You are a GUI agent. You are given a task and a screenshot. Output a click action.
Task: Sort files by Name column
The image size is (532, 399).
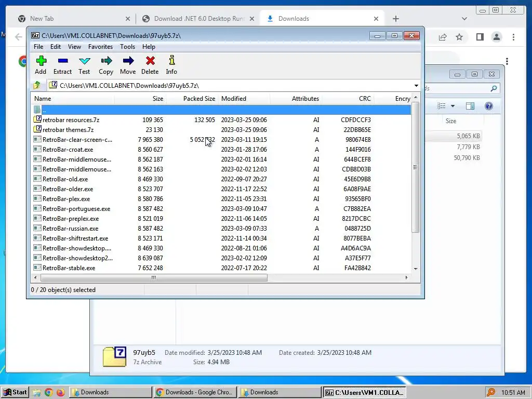[73, 99]
